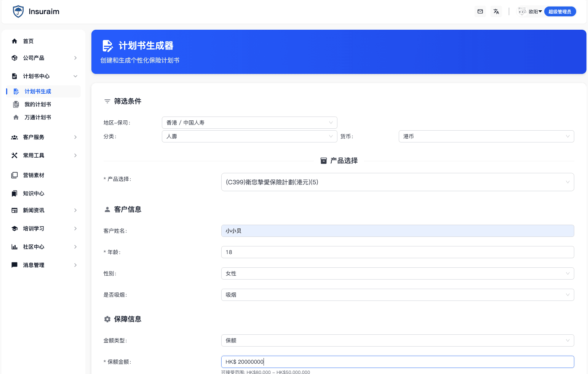This screenshot has height=374, width=588.
Task: Open 社区中心 in the sidebar
Action: point(34,246)
